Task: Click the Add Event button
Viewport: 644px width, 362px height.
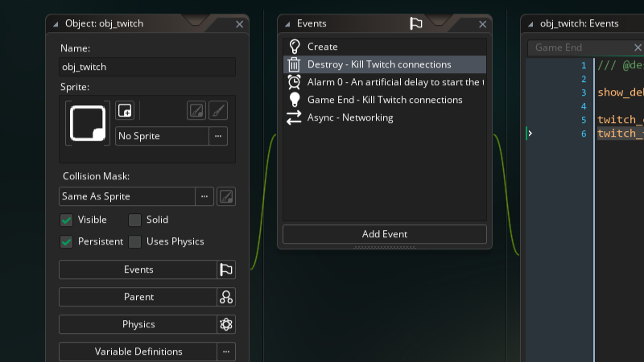Action: click(x=384, y=234)
